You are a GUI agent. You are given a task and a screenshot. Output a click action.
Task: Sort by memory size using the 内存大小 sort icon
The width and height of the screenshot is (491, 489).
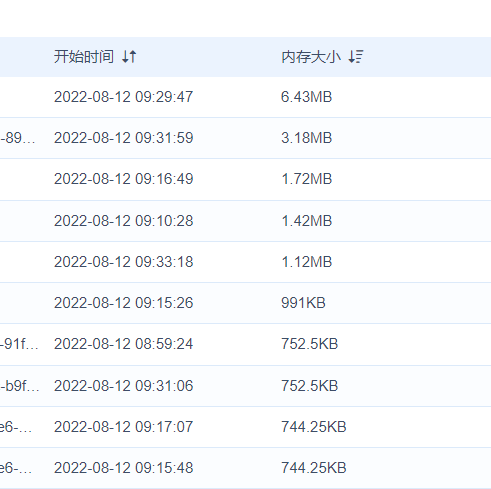point(356,57)
